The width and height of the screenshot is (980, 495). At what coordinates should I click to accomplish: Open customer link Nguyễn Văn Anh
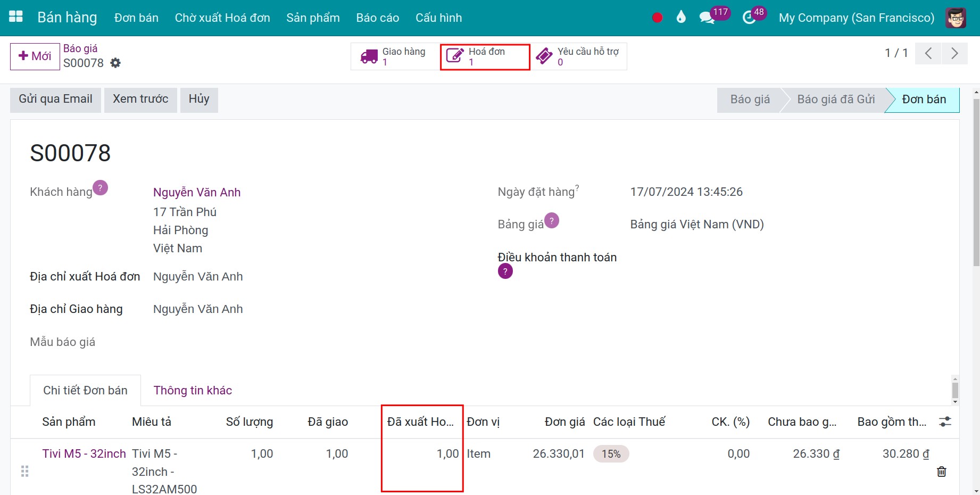click(197, 192)
